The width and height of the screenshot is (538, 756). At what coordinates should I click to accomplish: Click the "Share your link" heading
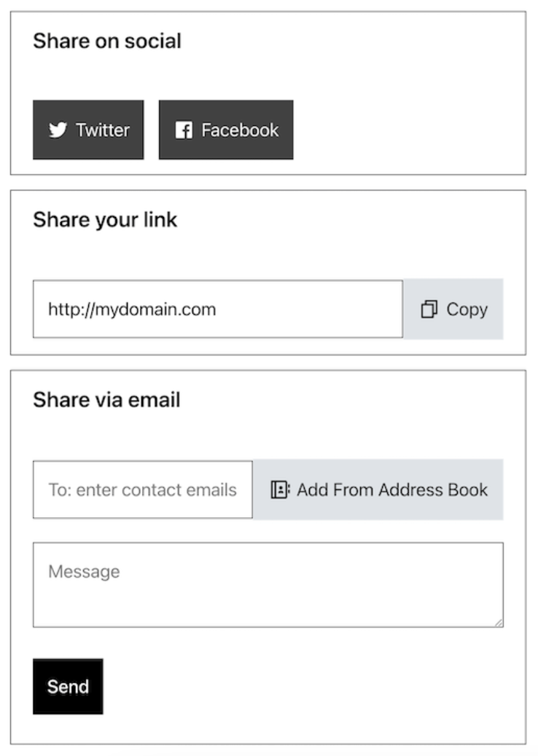[x=105, y=220]
